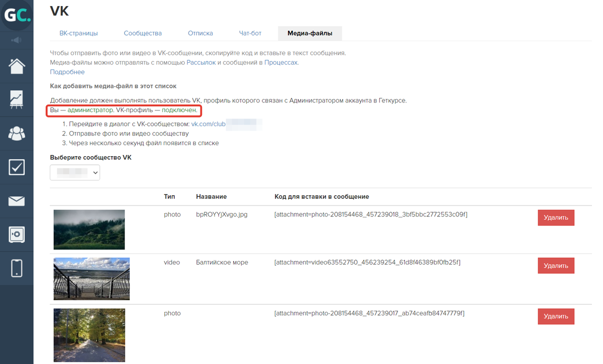Click the подключен status text

(179, 110)
